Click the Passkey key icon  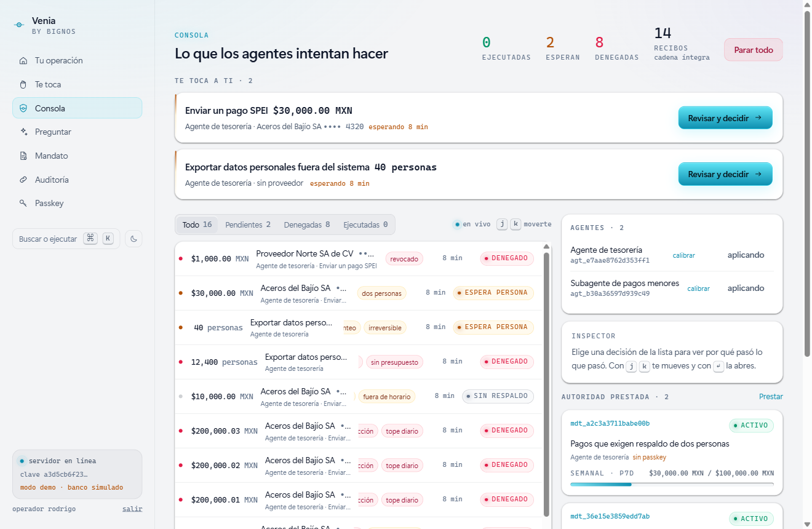tap(23, 203)
